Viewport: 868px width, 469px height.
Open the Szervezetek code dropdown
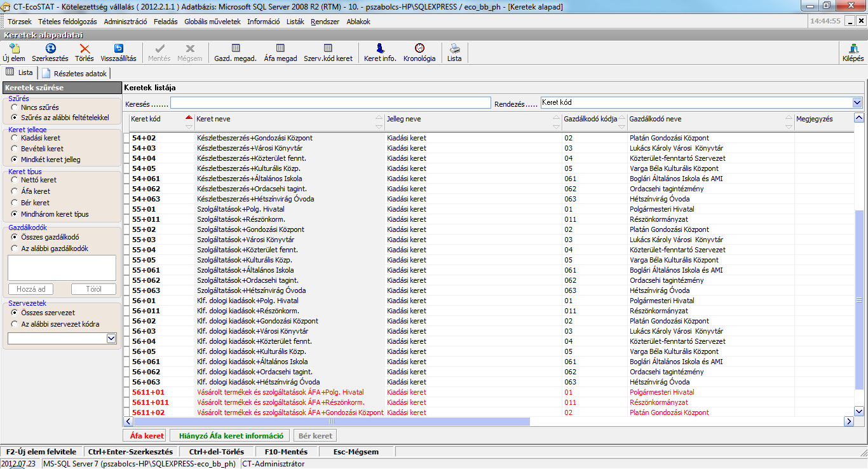pyautogui.click(x=111, y=339)
